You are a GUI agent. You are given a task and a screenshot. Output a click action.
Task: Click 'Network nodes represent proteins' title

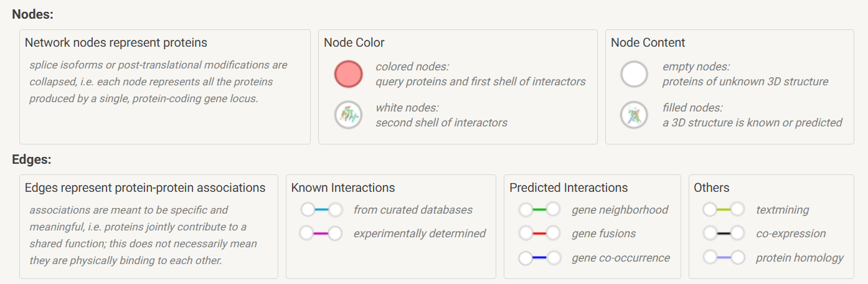point(116,43)
